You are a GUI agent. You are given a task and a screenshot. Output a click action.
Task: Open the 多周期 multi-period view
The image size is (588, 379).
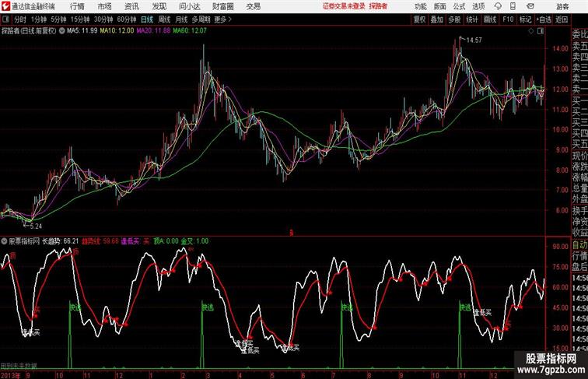(201, 19)
